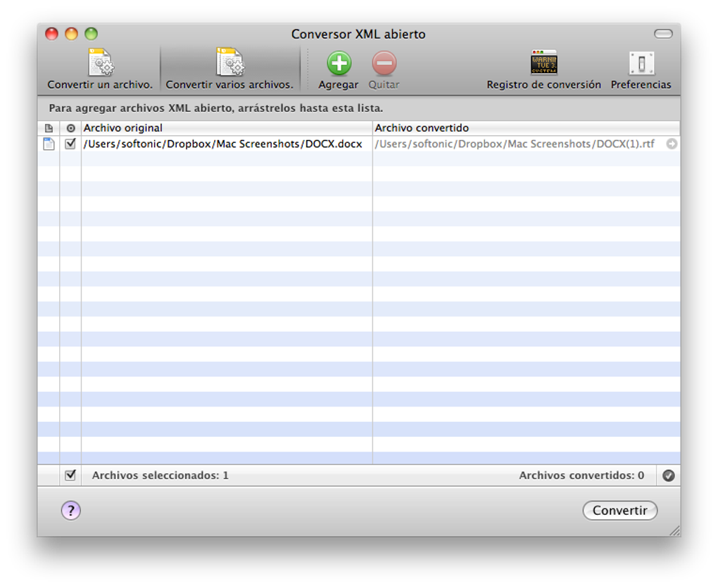Switch to Convertir varios archivos mode
Viewport: 718px width, 588px height.
229,69
